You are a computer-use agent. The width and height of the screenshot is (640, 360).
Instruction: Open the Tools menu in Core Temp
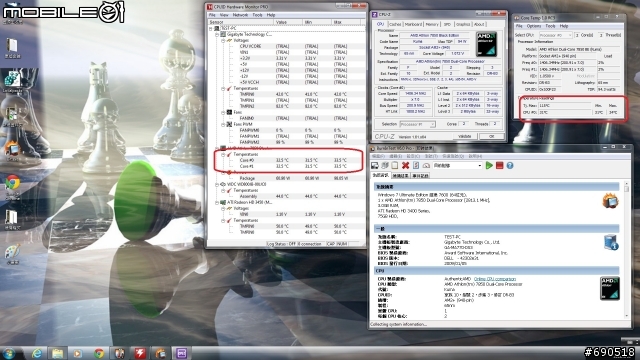pos(550,26)
